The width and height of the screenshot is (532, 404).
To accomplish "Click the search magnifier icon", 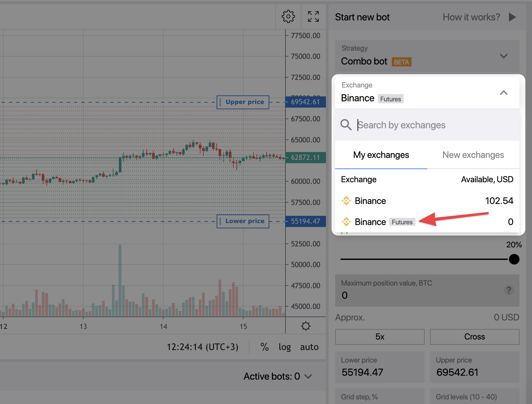I will tap(346, 125).
